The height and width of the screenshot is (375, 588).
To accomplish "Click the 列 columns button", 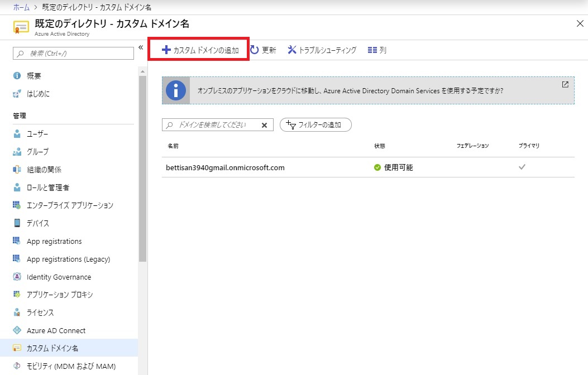I will tap(377, 50).
